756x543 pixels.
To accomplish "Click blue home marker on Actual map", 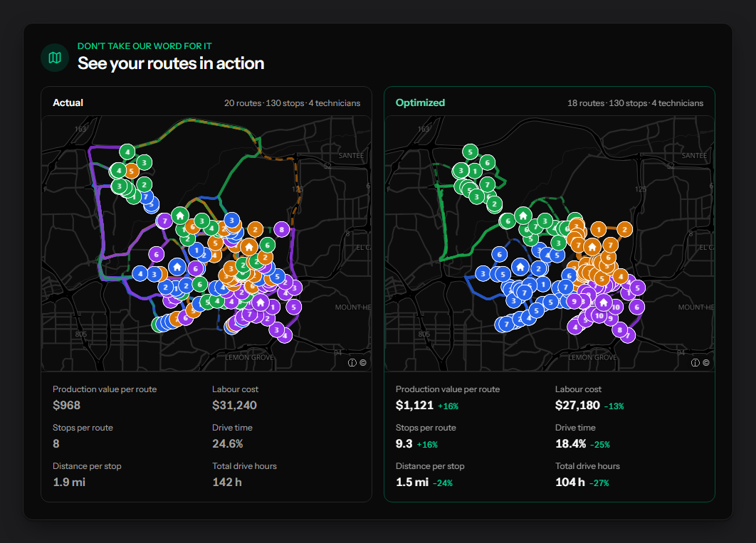I will [x=177, y=266].
